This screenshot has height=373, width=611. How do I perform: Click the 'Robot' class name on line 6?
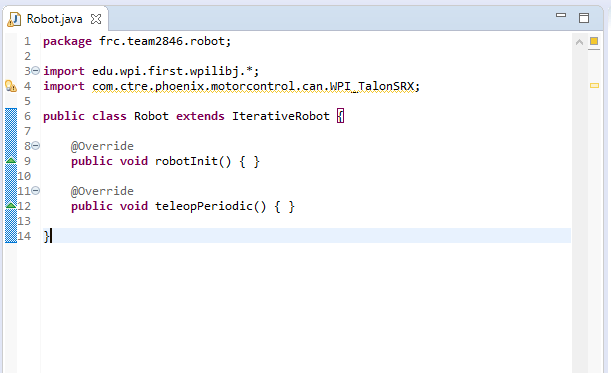pos(151,116)
